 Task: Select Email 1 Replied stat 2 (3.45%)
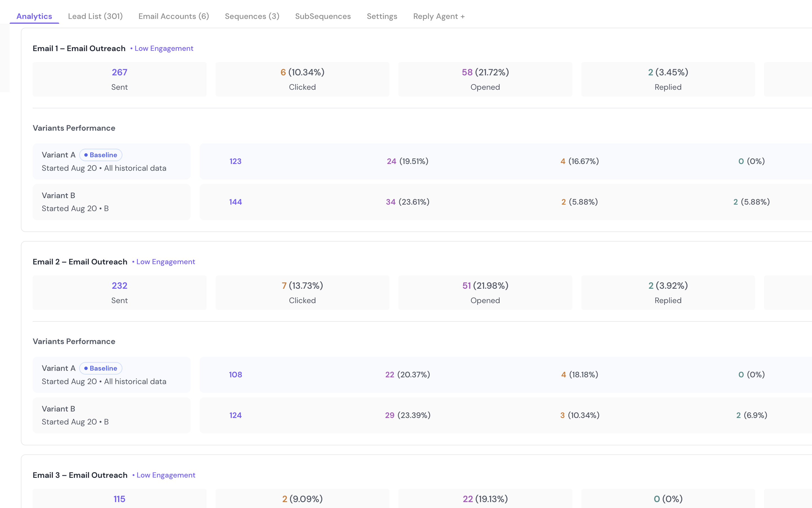[668, 72]
